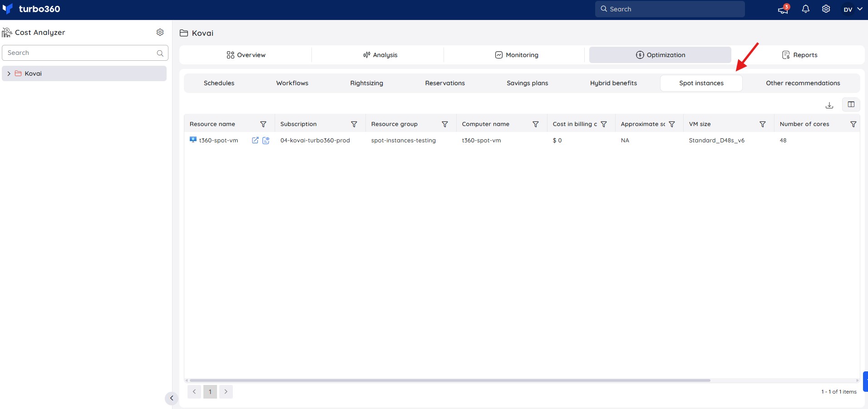Viewport: 868px width, 409px height.
Task: Go to next page of results
Action: point(226,392)
